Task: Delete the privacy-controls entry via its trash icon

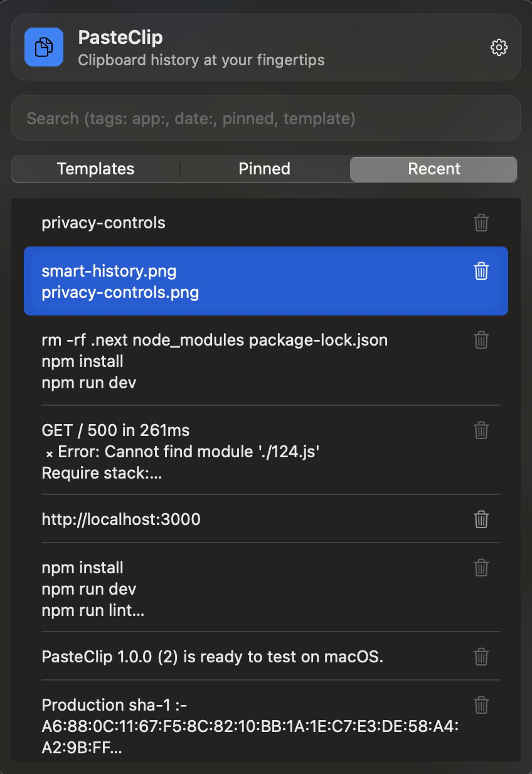Action: (481, 223)
